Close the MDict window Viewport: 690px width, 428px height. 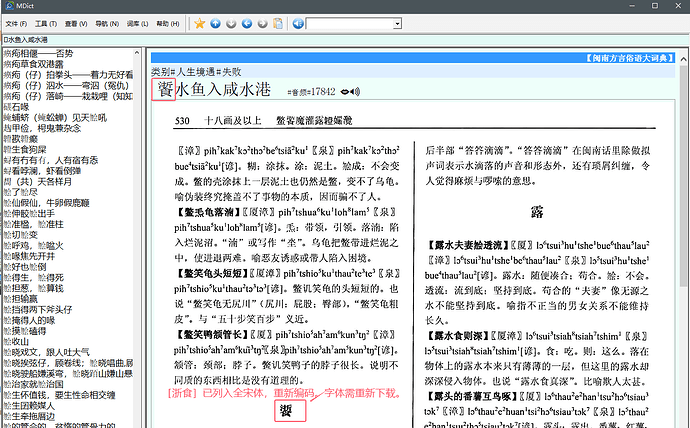point(678,6)
